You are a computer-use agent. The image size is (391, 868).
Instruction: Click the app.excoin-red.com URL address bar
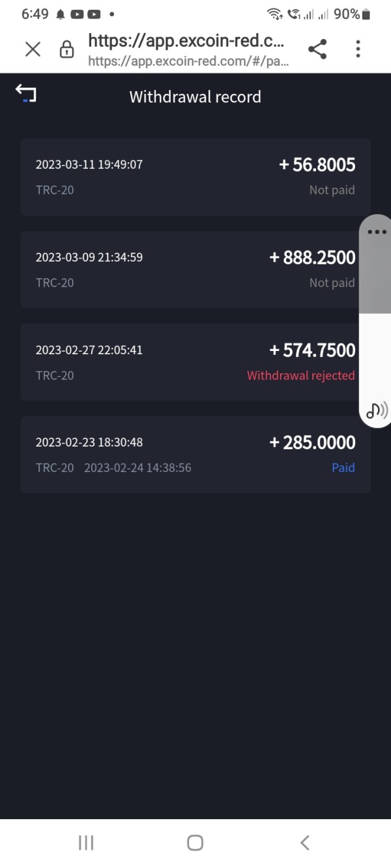click(x=188, y=50)
